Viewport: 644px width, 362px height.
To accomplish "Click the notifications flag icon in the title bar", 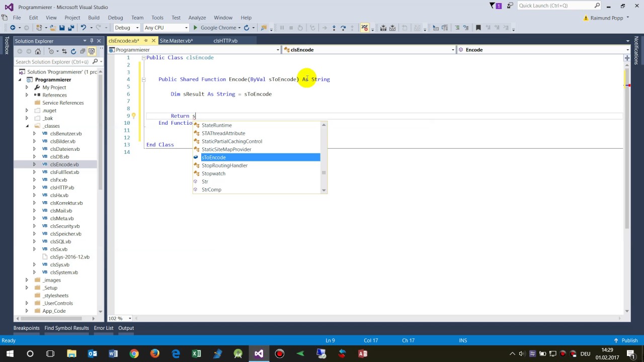I will coord(496,6).
